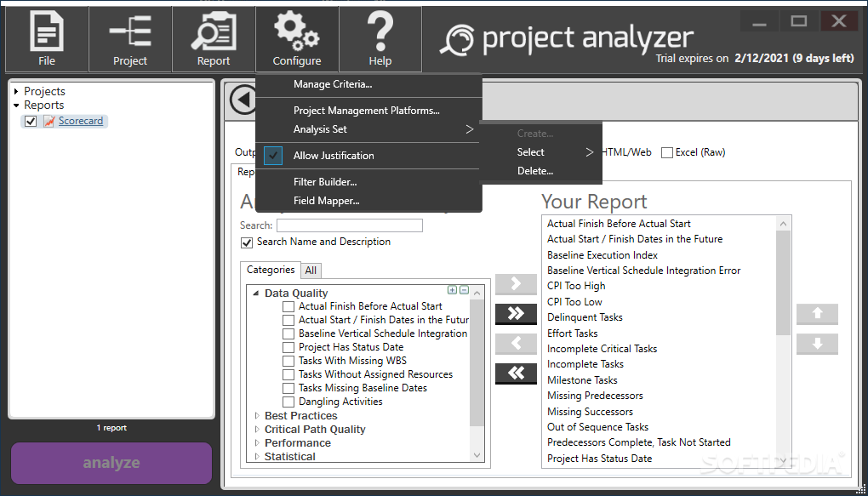
Task: Remove all criteria with double left arrow
Action: click(x=516, y=373)
